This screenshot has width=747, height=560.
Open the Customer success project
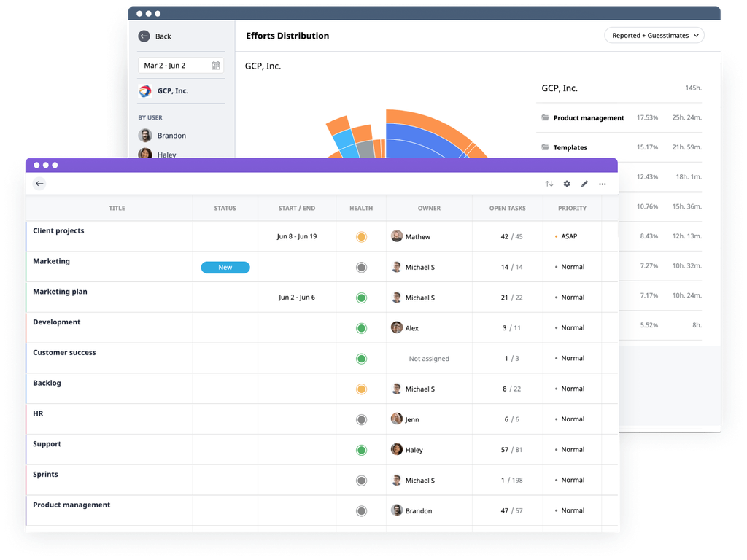[x=64, y=352]
